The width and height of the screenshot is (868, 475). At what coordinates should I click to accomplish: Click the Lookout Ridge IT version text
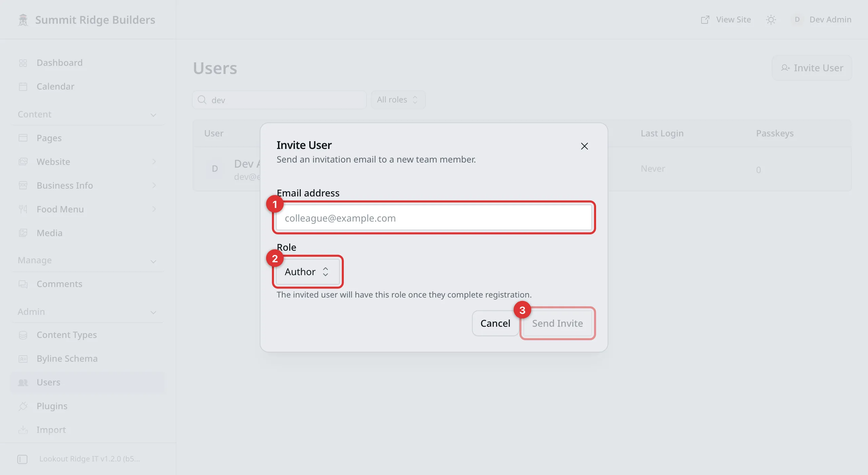90,459
